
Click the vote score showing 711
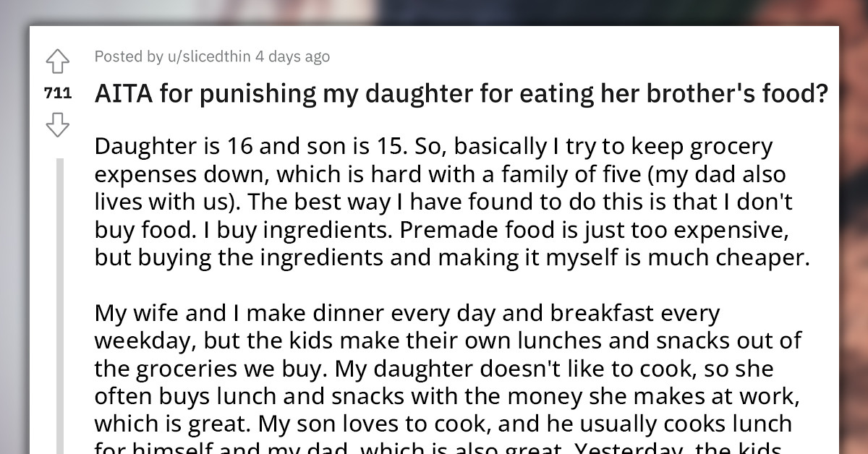pos(58,93)
